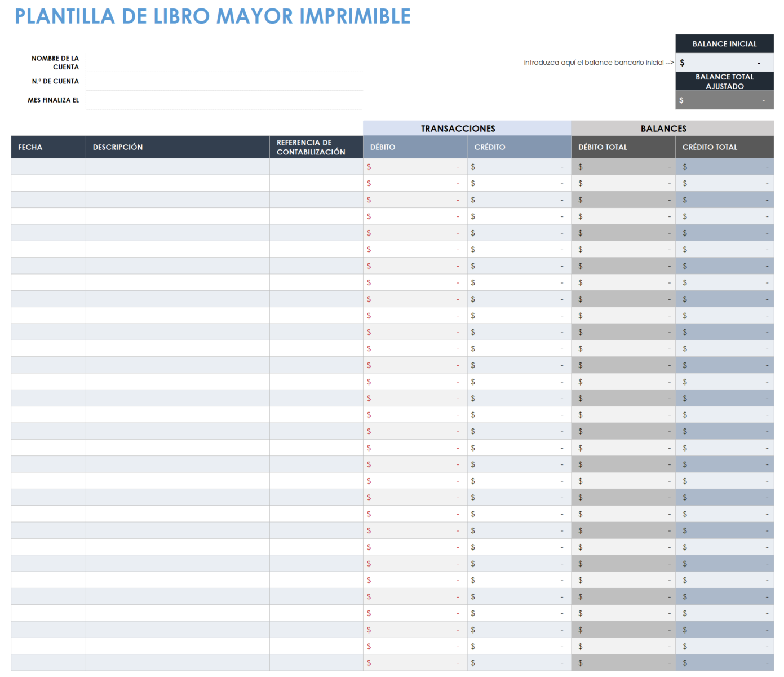This screenshot has height=677, width=784.
Task: Select the last row DÉBITO cell
Action: [415, 663]
